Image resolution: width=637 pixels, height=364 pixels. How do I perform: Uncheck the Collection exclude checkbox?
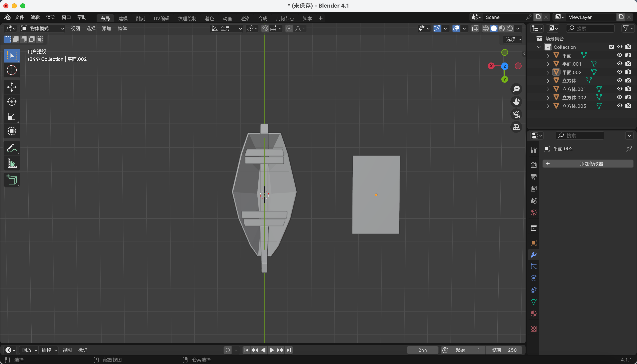coord(611,47)
